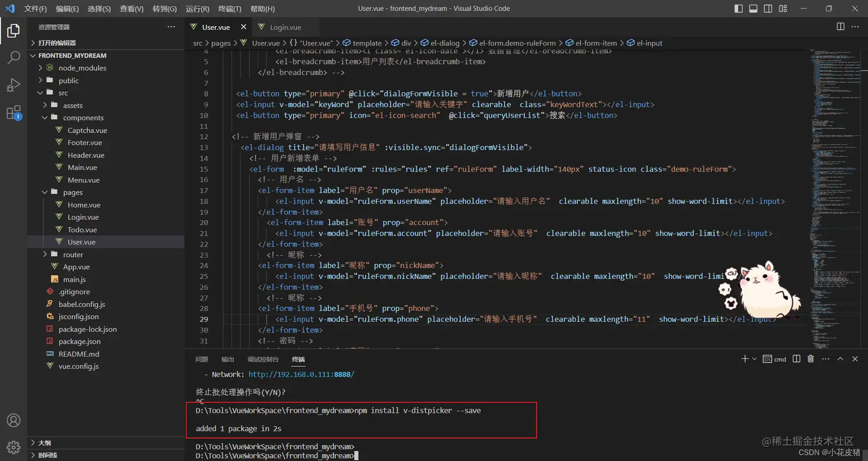Click the Kill Terminal trash icon
868x461 pixels.
coord(811,359)
